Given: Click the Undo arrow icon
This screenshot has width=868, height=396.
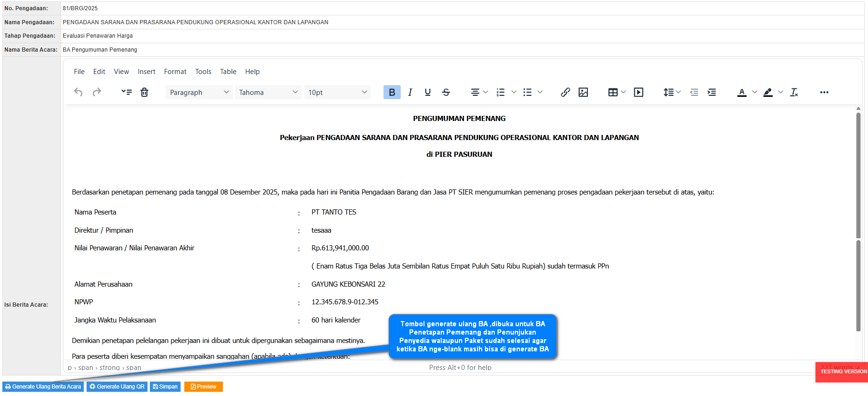Looking at the screenshot, I should pyautogui.click(x=78, y=92).
